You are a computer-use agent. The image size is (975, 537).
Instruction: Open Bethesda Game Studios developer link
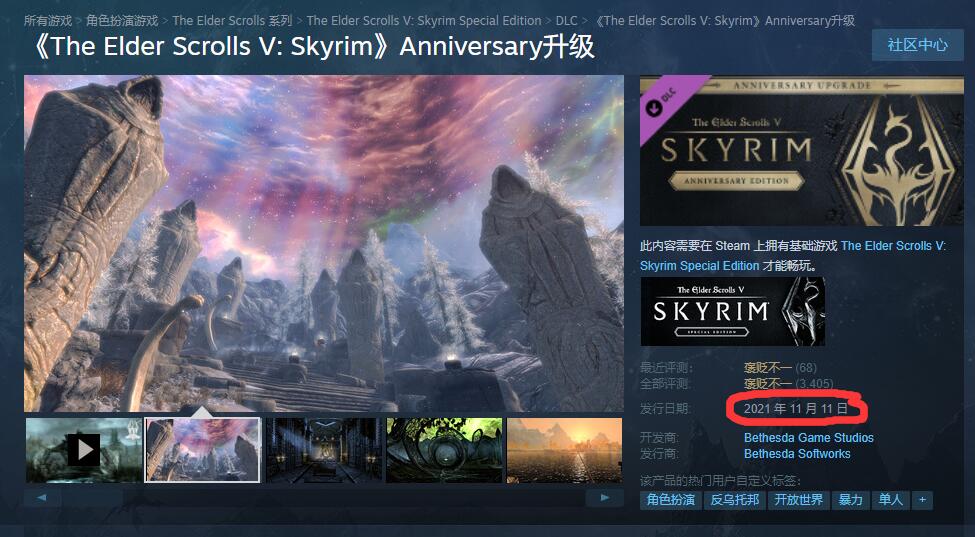808,438
